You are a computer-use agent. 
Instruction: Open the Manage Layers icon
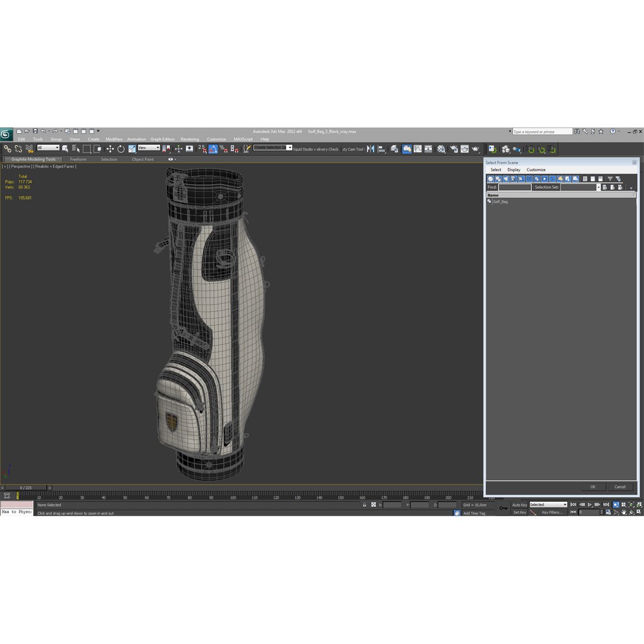394,149
